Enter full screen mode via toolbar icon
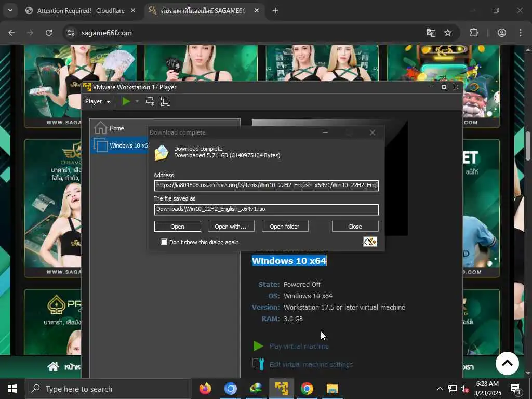This screenshot has width=532, height=399. point(166,101)
